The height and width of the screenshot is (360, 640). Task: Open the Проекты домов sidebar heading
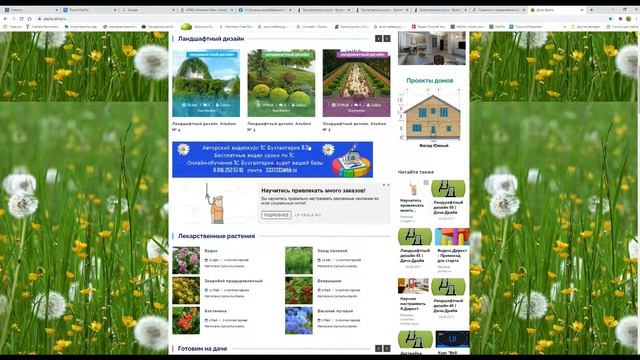point(430,81)
